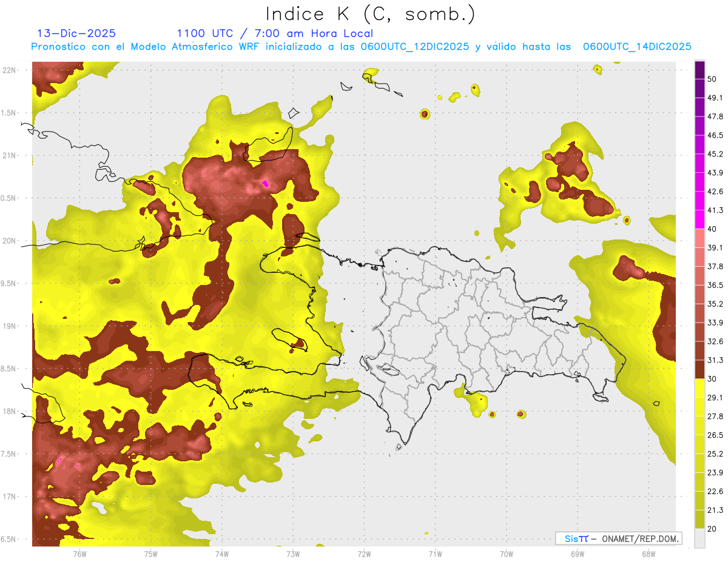Image resolution: width=728 pixels, height=562 pixels.
Task: Click the "Indice K (C, somb.)" title
Action: click(370, 14)
